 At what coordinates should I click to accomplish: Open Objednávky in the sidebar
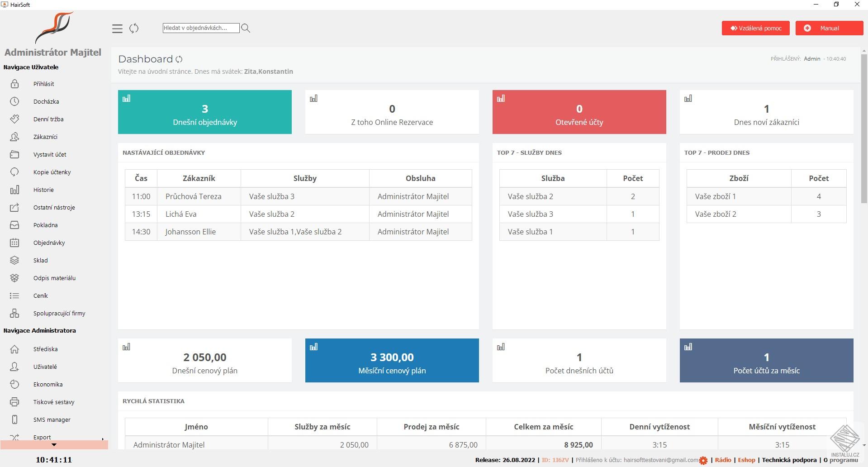[49, 243]
